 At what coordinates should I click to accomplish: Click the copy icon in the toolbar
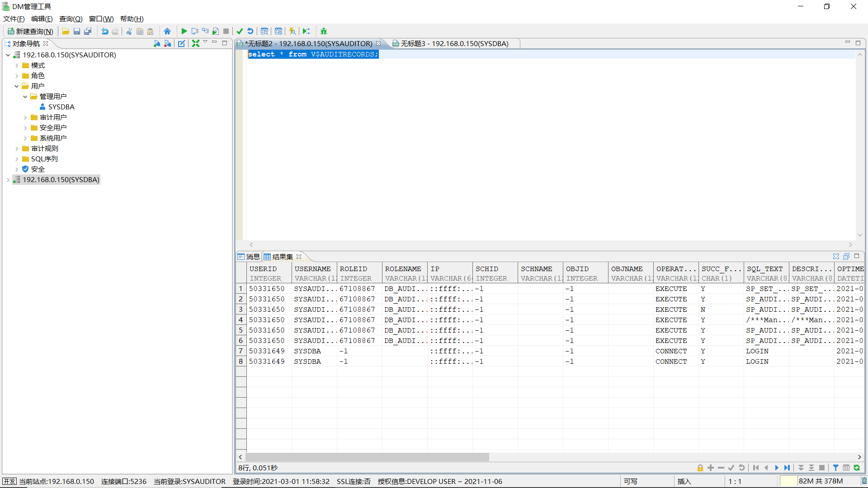tap(140, 31)
